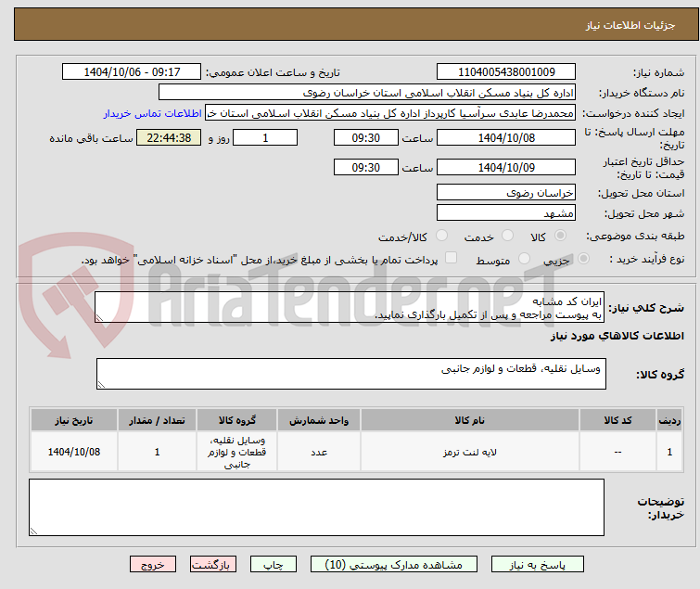Open مشاهده مدارک پیوستی (10) attachments
Image resolution: width=700 pixels, height=589 pixels.
(x=393, y=565)
